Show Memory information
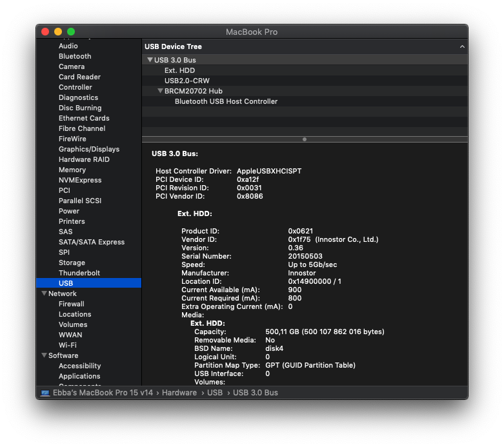504x447 pixels. pyautogui.click(x=72, y=170)
